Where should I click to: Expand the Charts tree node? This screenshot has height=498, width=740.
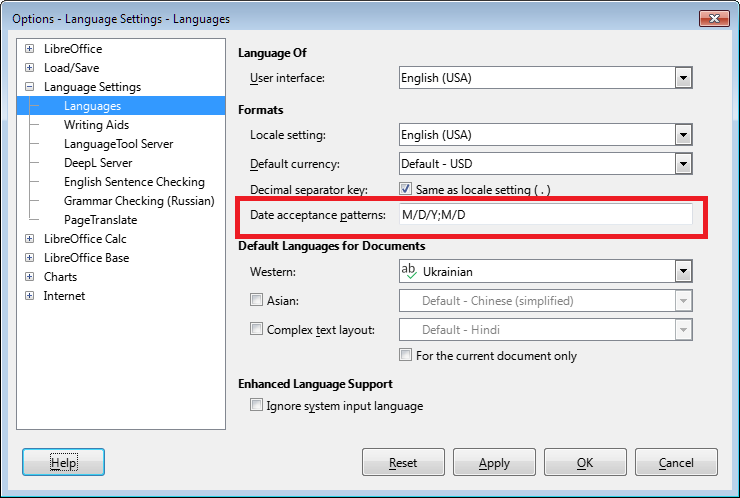point(29,277)
